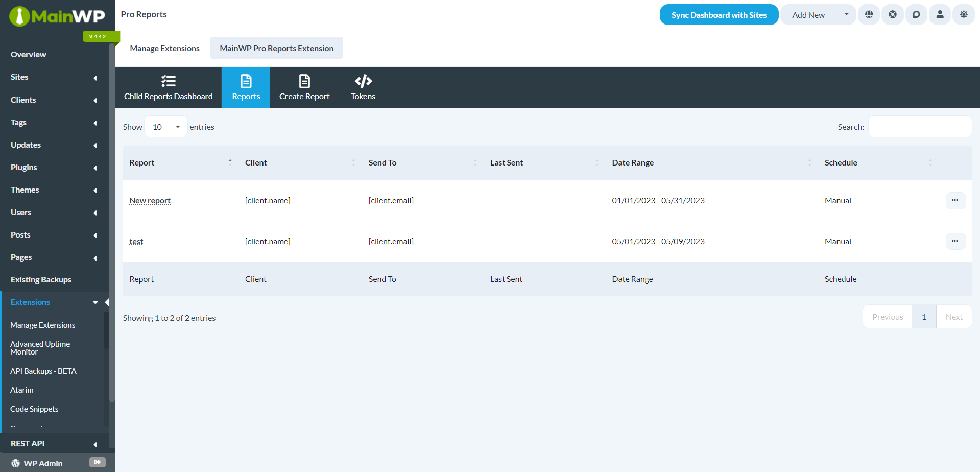The width and height of the screenshot is (980, 472).
Task: Open the Atarim extension
Action: [22, 390]
